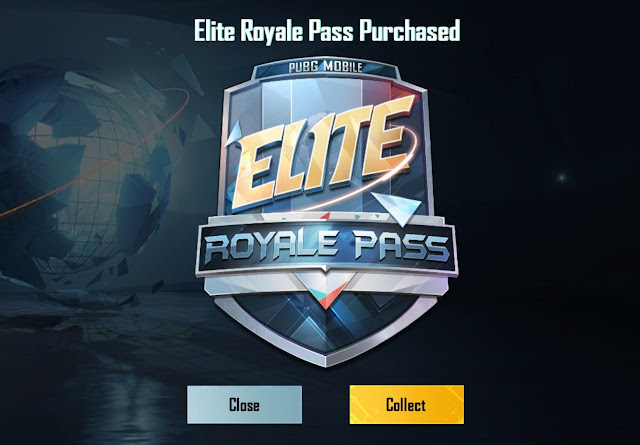The height and width of the screenshot is (445, 640).
Task: Click the dark blue crystal base of the shield
Action: click(x=327, y=323)
